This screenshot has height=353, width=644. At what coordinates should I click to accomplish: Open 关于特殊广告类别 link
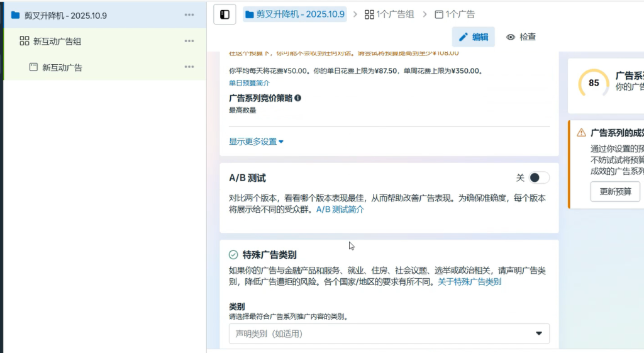pos(469,282)
